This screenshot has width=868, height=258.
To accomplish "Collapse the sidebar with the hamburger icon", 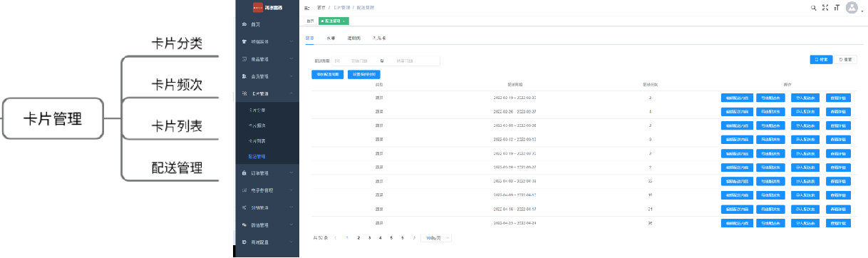I will [307, 7].
